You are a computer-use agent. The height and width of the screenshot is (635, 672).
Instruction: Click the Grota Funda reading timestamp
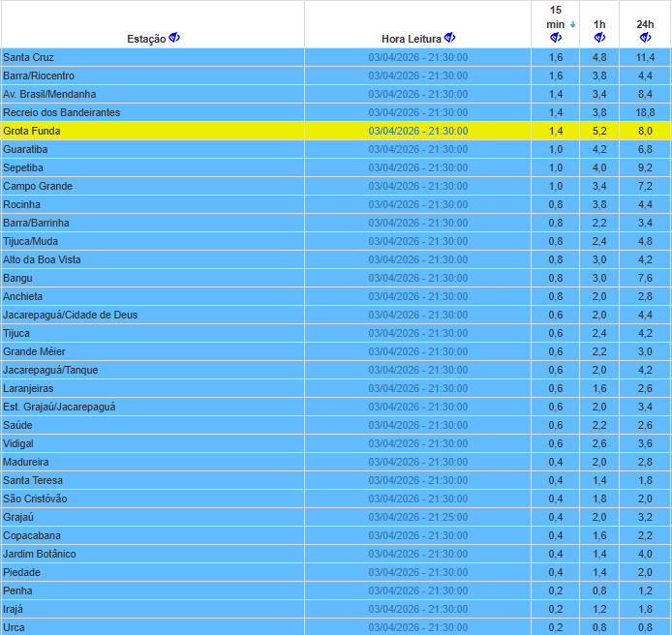[x=418, y=131]
